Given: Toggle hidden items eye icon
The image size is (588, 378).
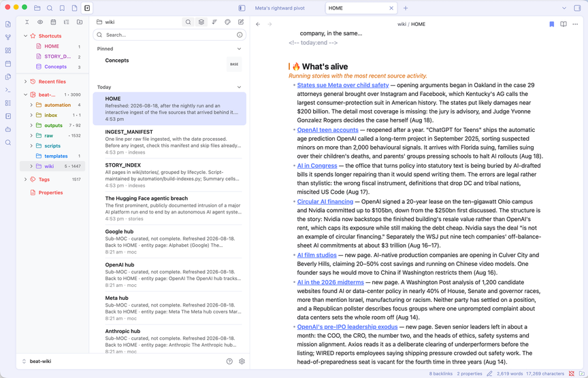Looking at the screenshot, I should point(40,22).
